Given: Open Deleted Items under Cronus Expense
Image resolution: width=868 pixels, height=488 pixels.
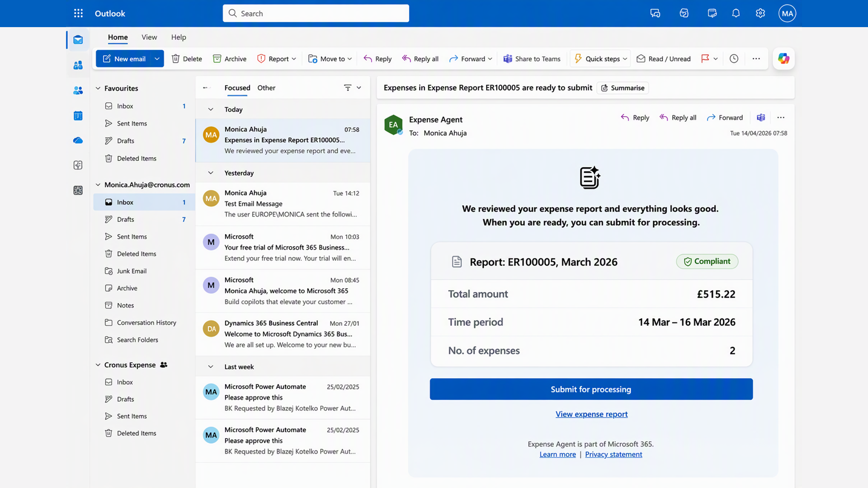Looking at the screenshot, I should (x=144, y=433).
